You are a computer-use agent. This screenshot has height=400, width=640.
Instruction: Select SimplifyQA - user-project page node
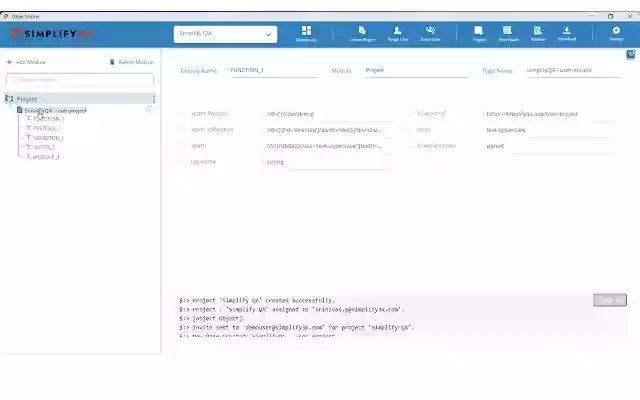pos(55,111)
